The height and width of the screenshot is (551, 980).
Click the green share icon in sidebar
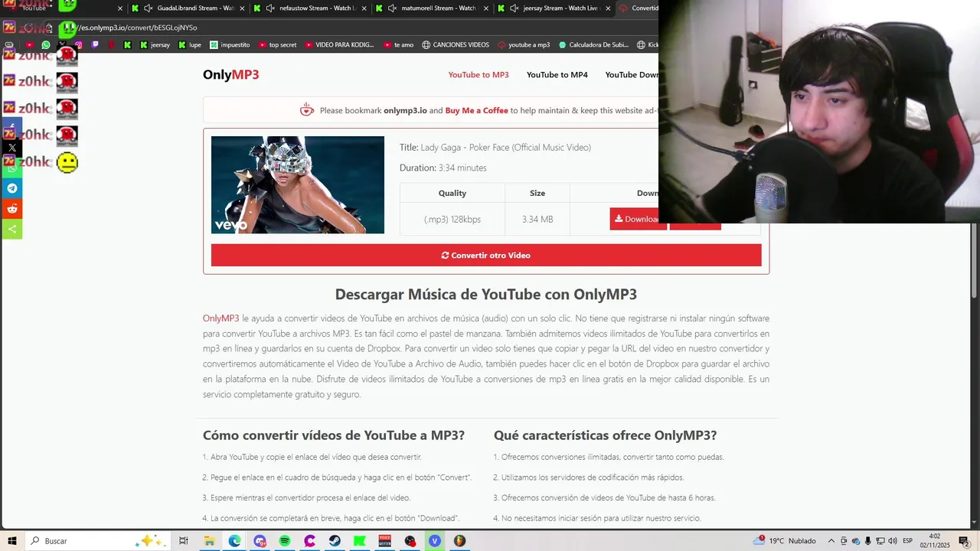coord(11,229)
